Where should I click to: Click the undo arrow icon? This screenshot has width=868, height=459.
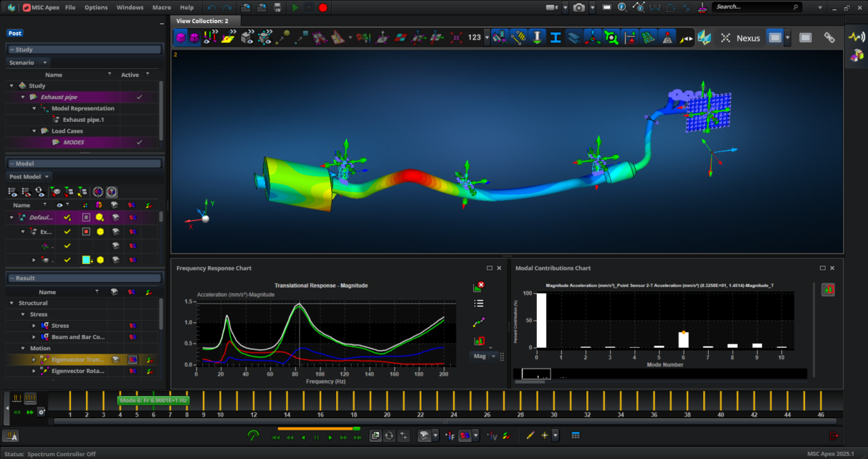tap(211, 7)
